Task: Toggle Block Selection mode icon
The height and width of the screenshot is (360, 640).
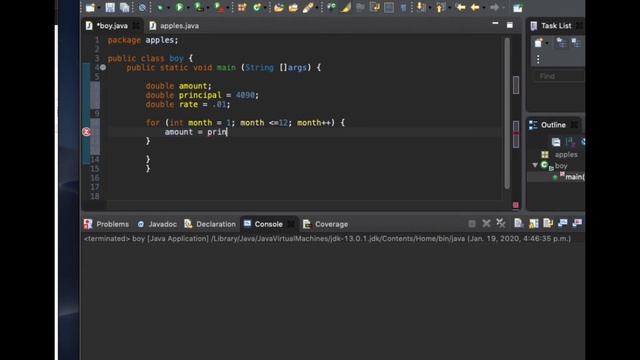Action: click(389, 7)
